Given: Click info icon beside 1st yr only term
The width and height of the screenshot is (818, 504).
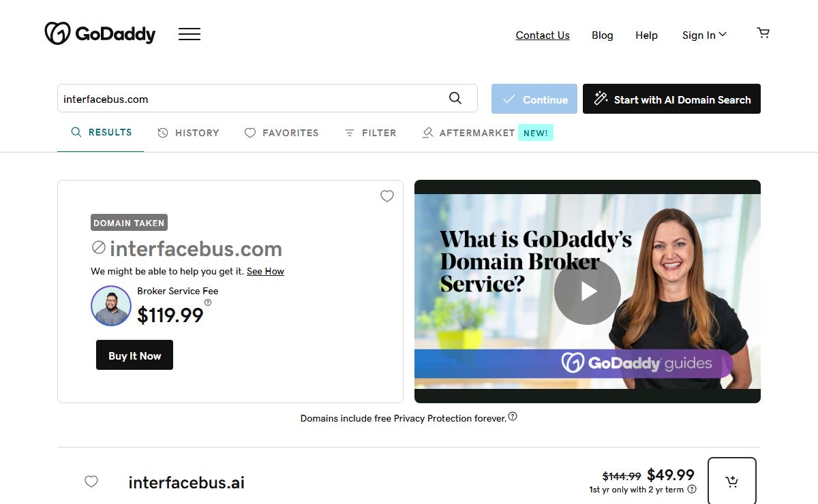Looking at the screenshot, I should tap(692, 489).
